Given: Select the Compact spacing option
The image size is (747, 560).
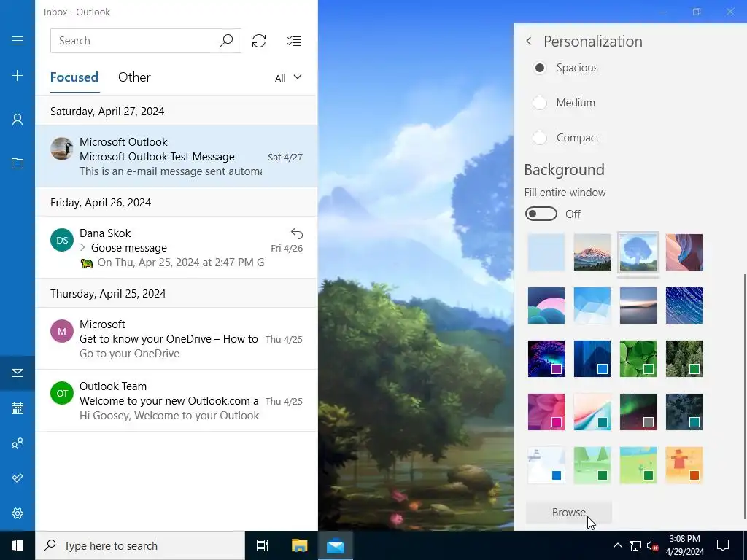Looking at the screenshot, I should (x=566, y=138).
